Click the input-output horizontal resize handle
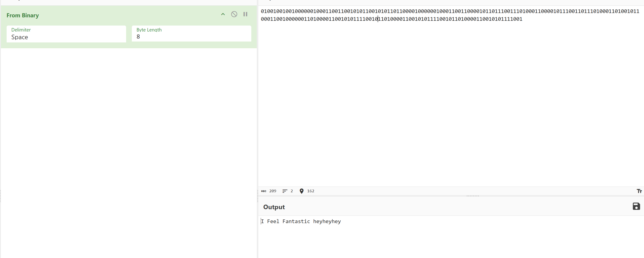Screen dimensions: 644x258 (x=472, y=196)
